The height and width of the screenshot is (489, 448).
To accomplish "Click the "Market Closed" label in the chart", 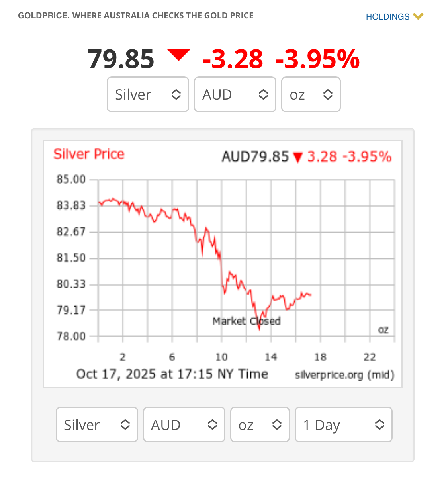I will point(246,321).
